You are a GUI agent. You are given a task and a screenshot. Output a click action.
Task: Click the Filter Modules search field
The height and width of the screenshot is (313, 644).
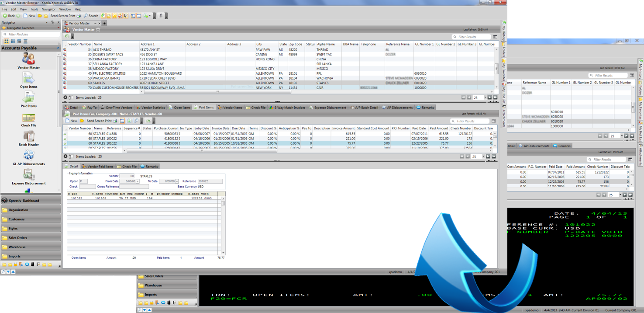point(31,34)
